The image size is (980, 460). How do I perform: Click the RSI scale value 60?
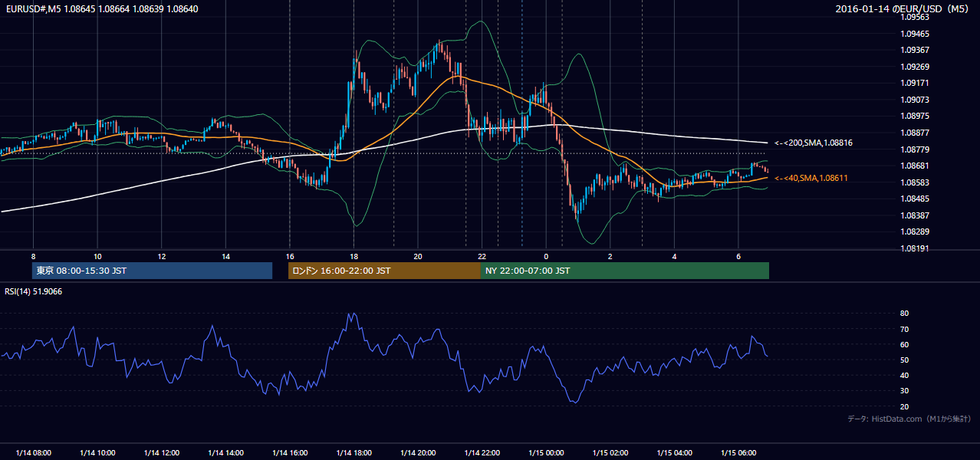tap(904, 344)
